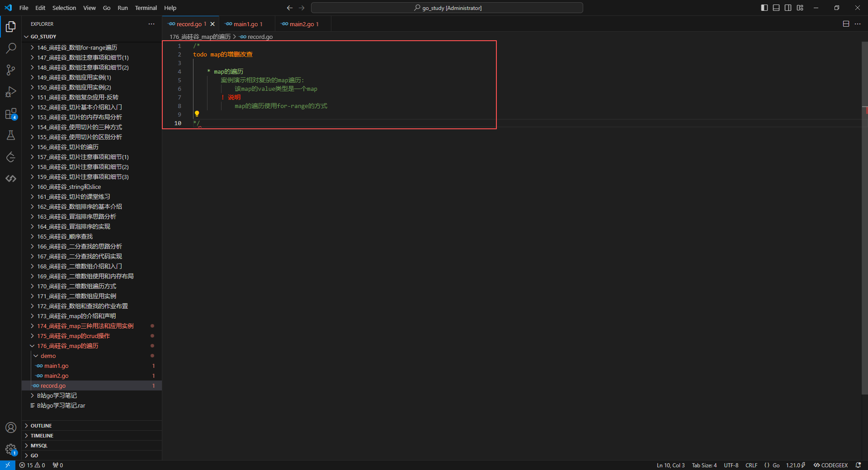868x470 pixels.
Task: Click the go_study command center search box
Action: [447, 8]
